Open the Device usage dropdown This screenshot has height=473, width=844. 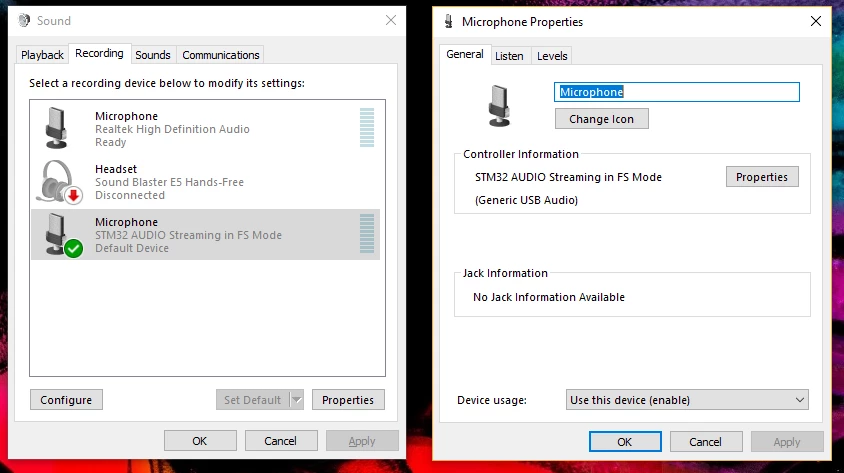(687, 400)
